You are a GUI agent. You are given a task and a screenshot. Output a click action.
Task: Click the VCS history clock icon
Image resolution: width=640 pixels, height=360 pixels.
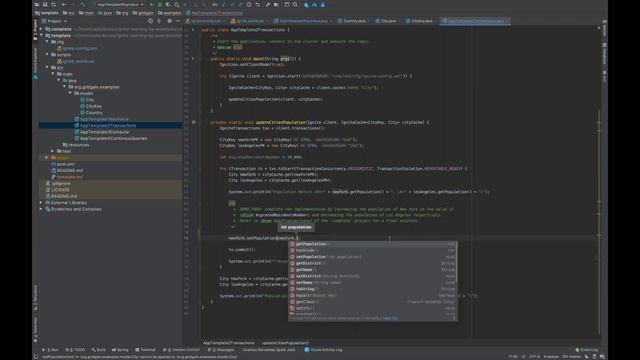(x=249, y=4)
